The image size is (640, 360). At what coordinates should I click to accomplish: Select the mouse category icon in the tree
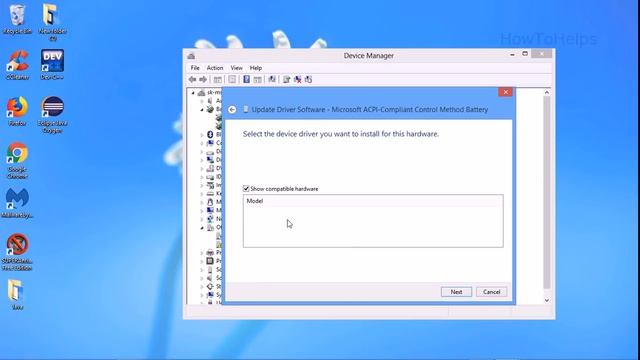click(210, 202)
